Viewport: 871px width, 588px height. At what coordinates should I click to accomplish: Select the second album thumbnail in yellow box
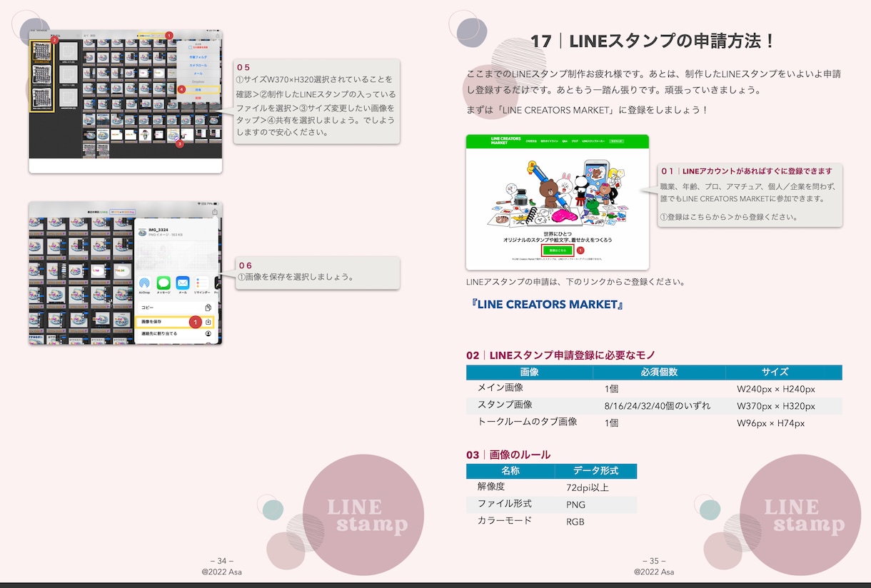(41, 74)
